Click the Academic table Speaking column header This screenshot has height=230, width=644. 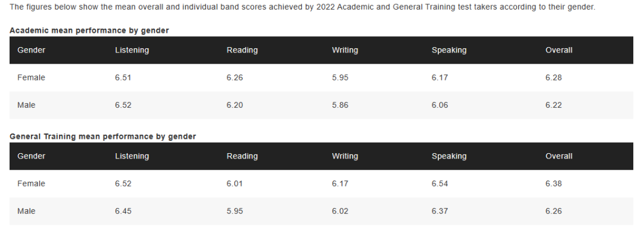coord(449,50)
